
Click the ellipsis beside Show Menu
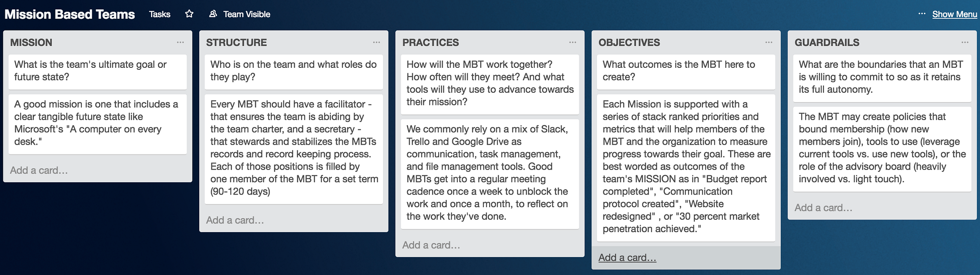(922, 14)
